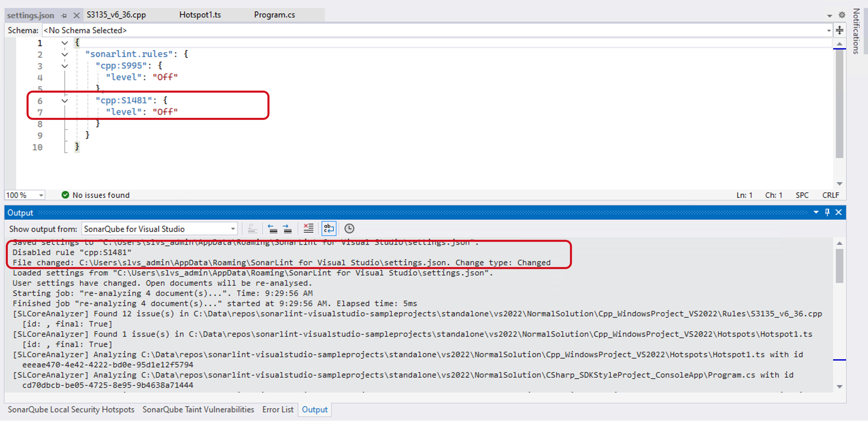Unpin the settings.json editor tab
The image size is (868, 421).
click(x=64, y=15)
